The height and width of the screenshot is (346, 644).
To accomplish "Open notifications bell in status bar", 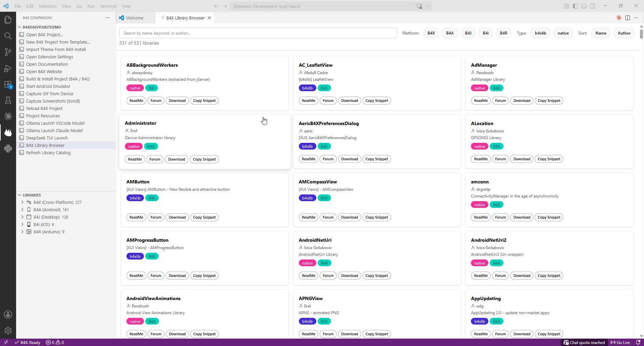I will 638,342.
